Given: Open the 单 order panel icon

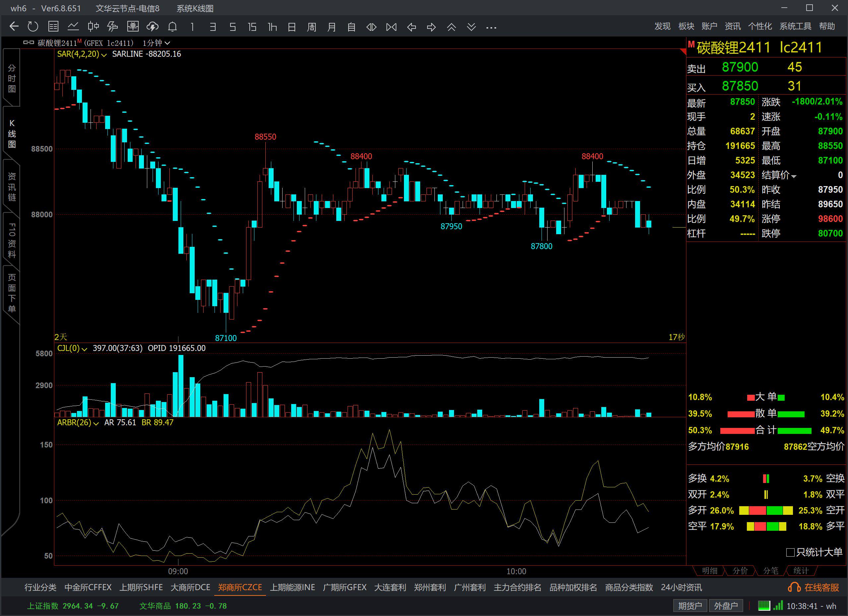Looking at the screenshot, I should 133,27.
